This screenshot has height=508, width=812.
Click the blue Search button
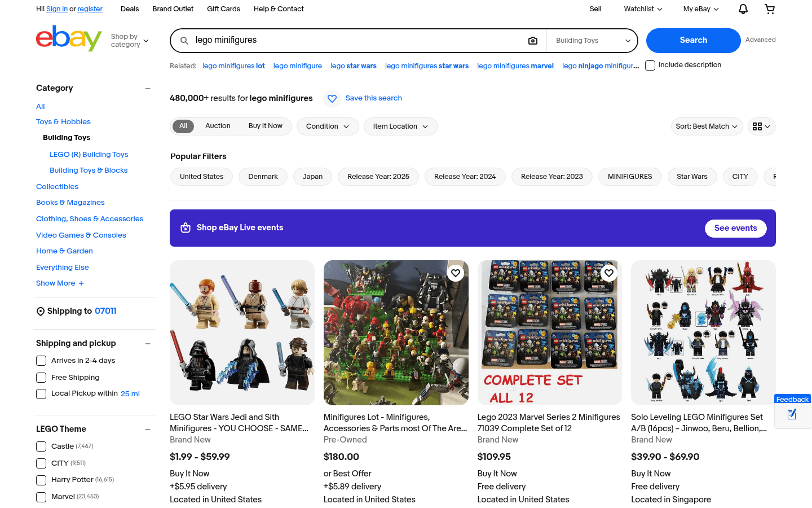[694, 41]
